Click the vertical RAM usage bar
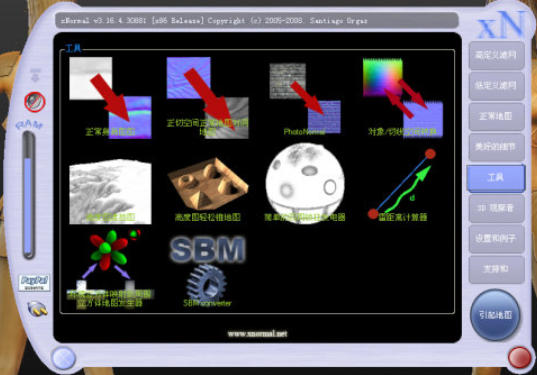This screenshot has width=537, height=375. coord(29,195)
